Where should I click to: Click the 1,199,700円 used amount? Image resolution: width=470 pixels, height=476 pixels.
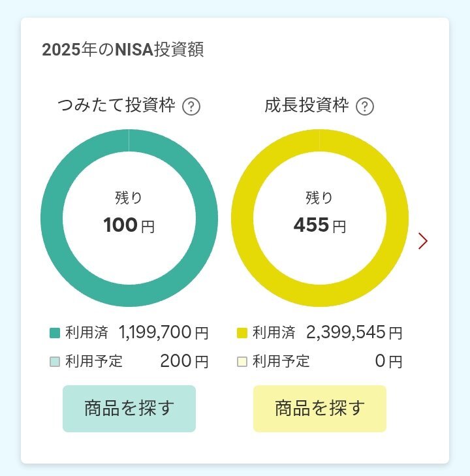tap(163, 333)
